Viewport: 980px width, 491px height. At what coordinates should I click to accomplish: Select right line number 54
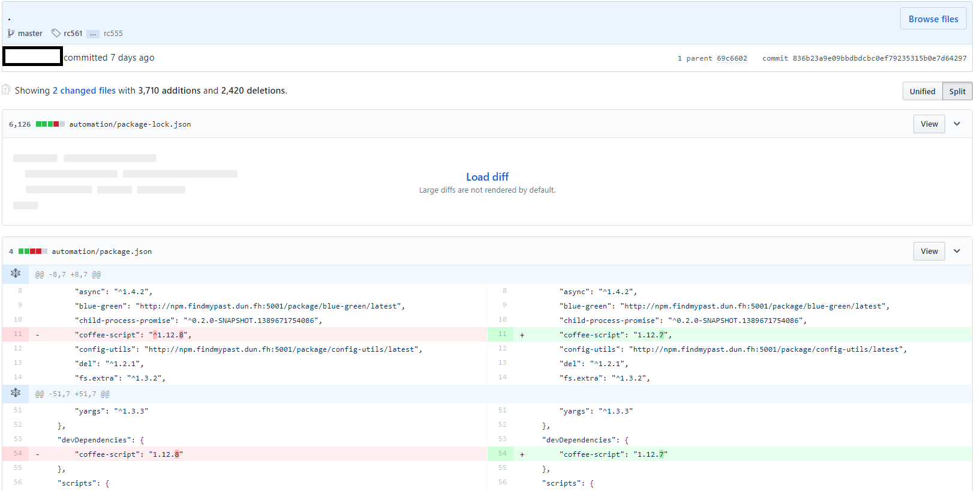coord(502,454)
